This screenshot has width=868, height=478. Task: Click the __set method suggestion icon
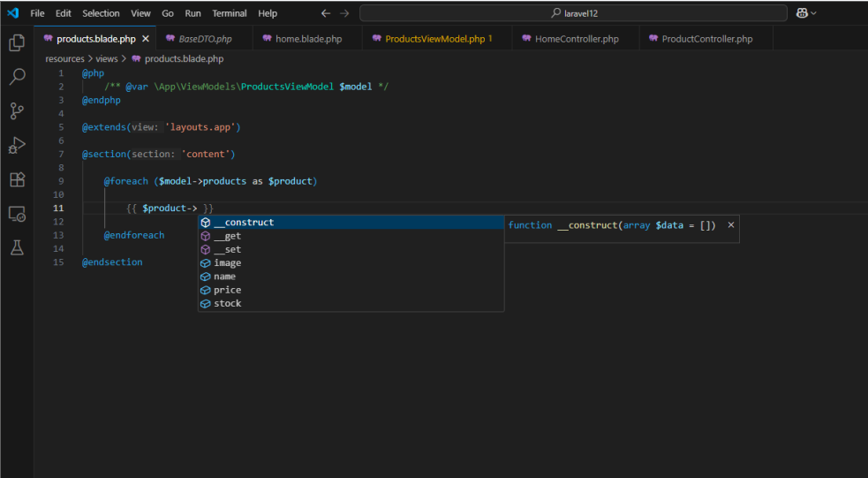206,249
